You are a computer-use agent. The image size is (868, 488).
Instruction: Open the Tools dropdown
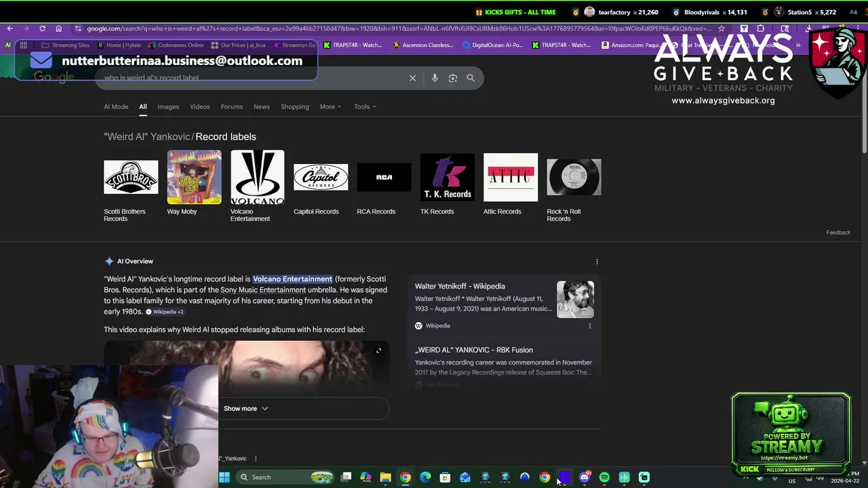(365, 107)
